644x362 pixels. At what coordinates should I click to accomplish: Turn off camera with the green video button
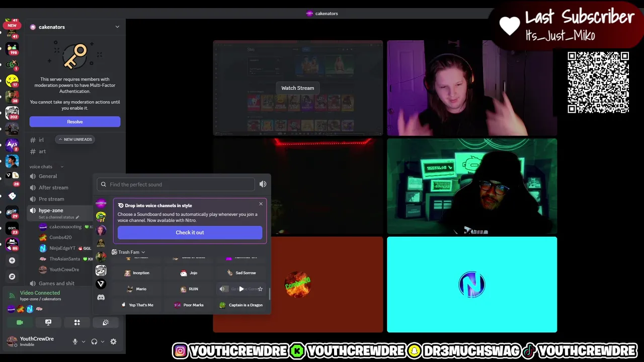click(x=20, y=322)
